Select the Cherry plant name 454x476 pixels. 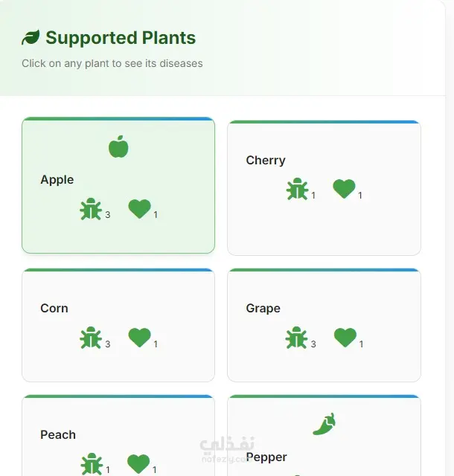(x=266, y=161)
